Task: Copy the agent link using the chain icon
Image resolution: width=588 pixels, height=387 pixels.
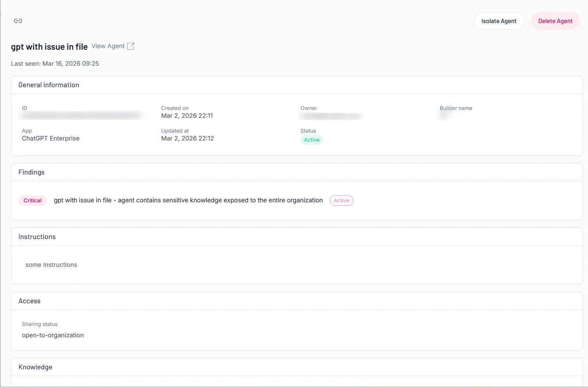Action: [18, 21]
